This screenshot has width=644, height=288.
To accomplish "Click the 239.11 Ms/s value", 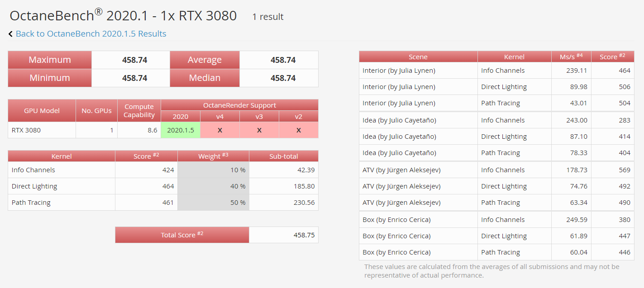I will (577, 71).
